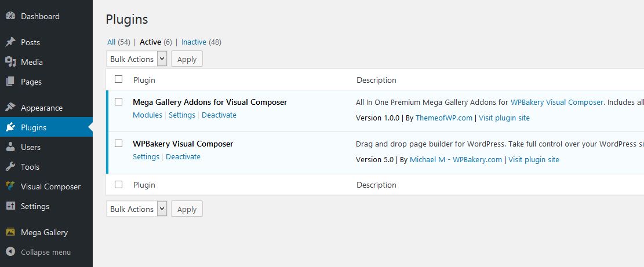The width and height of the screenshot is (644, 267).
Task: Select the Plugins menu label
Action: pos(34,127)
